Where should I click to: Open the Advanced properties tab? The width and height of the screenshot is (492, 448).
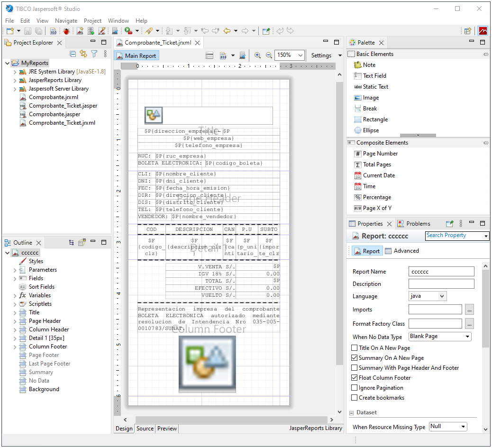click(402, 251)
